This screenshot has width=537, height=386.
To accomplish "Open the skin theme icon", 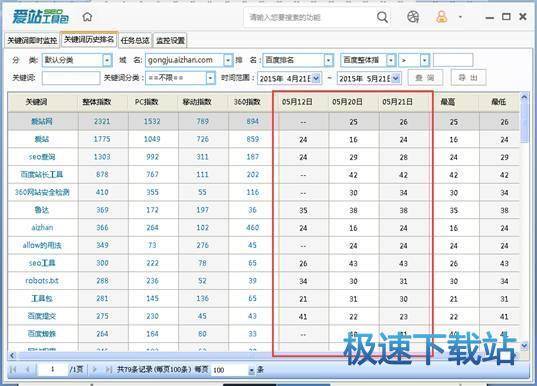I will 413,16.
